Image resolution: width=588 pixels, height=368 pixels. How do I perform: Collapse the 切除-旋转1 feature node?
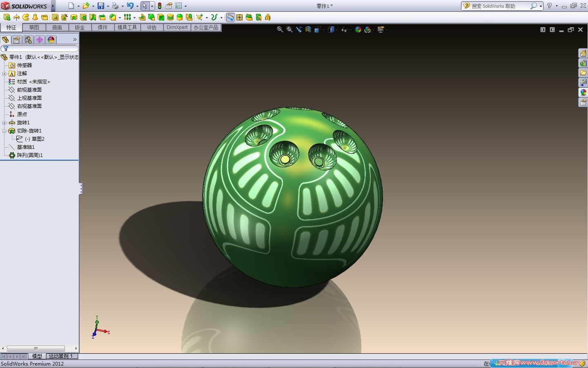pos(4,131)
